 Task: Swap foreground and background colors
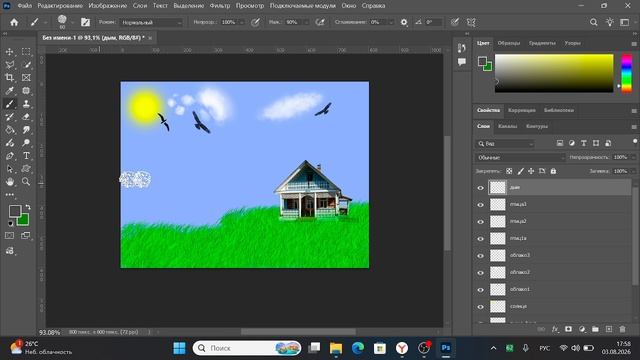pos(27,207)
